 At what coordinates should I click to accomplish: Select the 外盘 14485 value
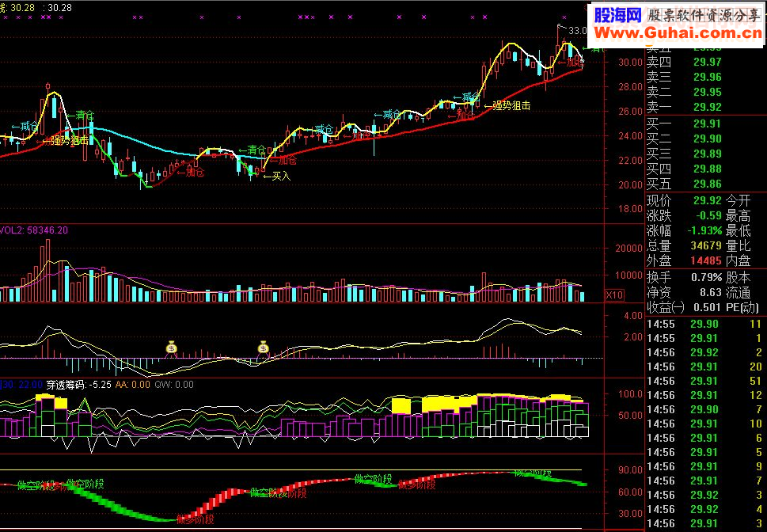tap(708, 261)
